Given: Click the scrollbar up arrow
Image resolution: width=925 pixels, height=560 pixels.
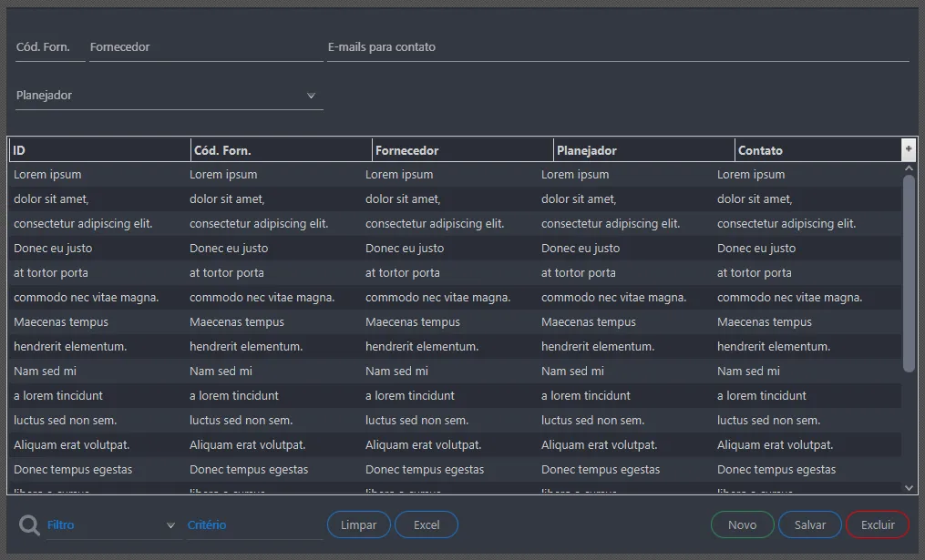Looking at the screenshot, I should (x=910, y=168).
